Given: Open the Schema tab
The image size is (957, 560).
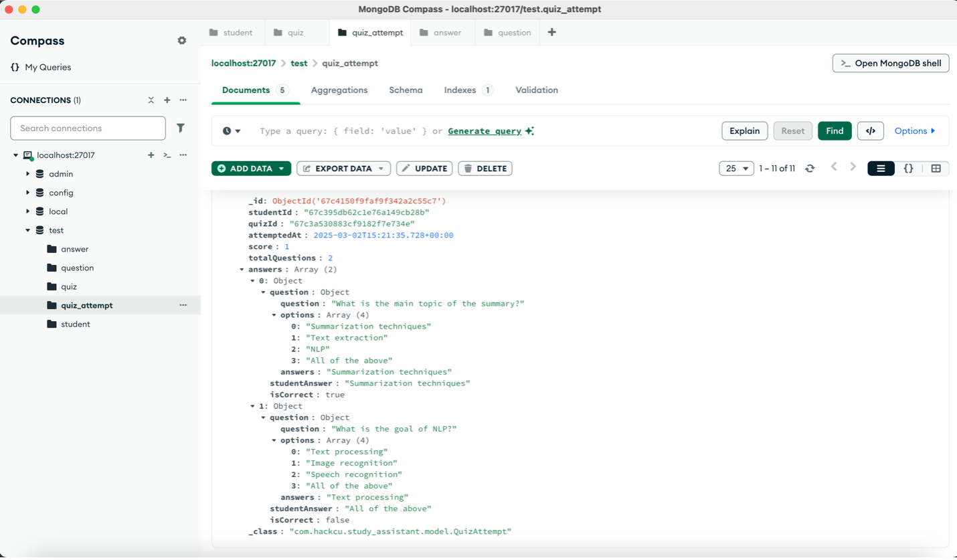Looking at the screenshot, I should coord(406,90).
